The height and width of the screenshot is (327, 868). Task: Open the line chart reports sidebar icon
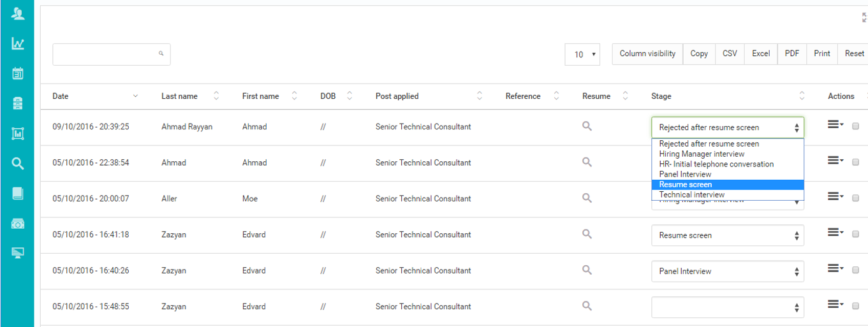click(18, 43)
